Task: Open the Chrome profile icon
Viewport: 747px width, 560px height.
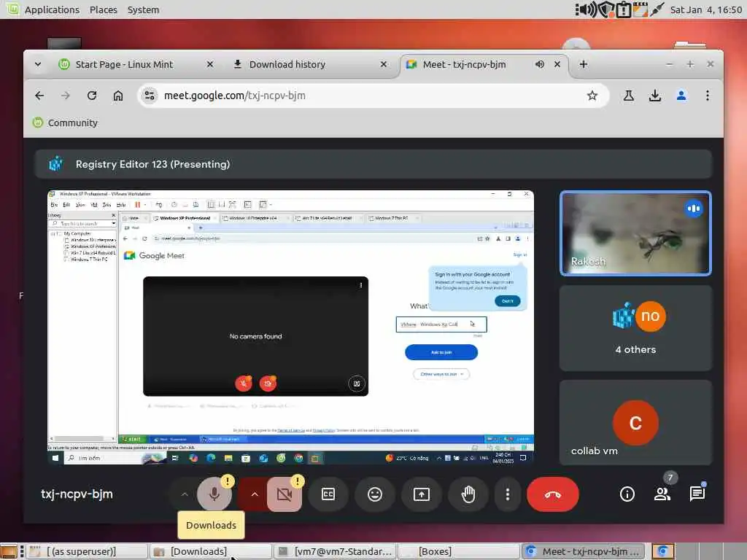Action: pos(681,96)
